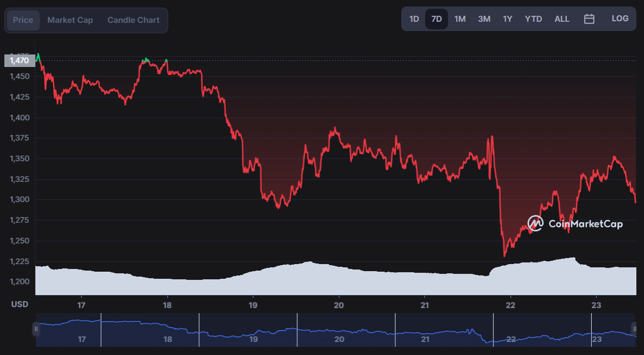Viewport: 644px width, 355px height.
Task: Click the CoinMarketCap logo watermark
Action: click(575, 224)
